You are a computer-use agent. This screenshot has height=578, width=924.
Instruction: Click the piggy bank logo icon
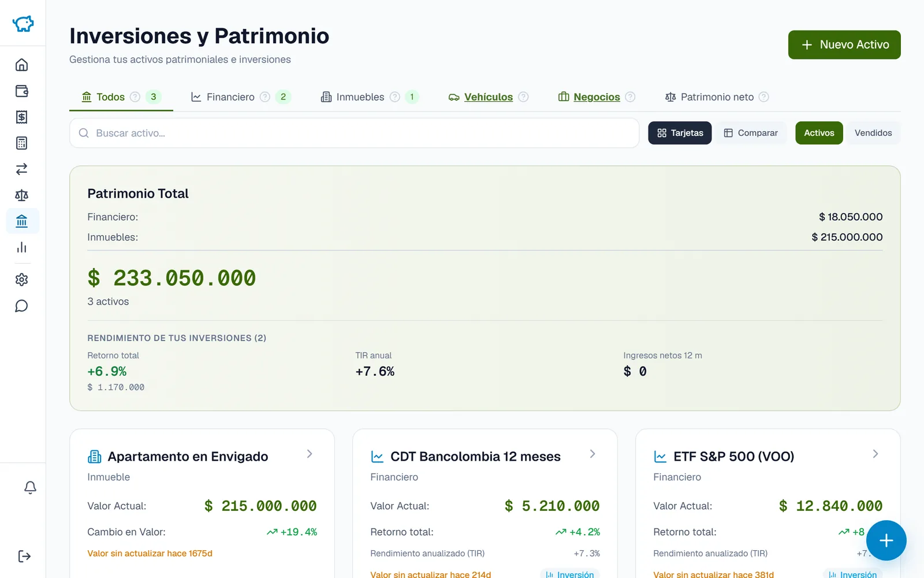(23, 24)
